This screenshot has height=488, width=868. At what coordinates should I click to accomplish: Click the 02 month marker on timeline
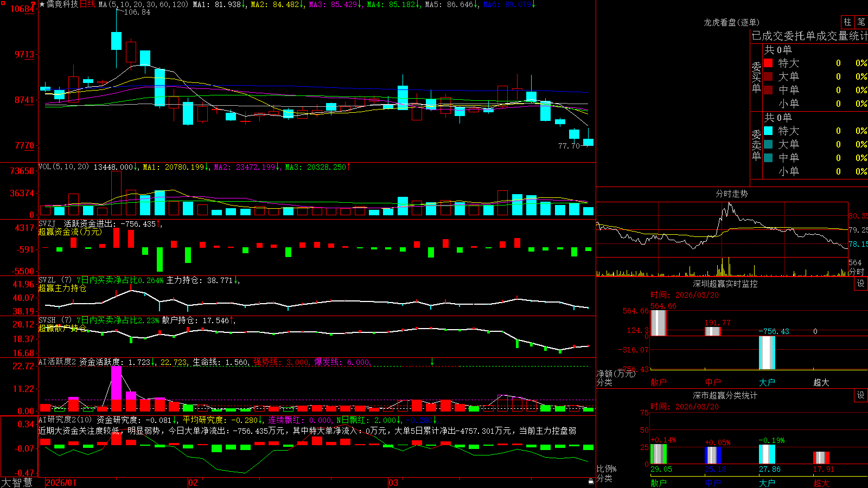tap(193, 483)
